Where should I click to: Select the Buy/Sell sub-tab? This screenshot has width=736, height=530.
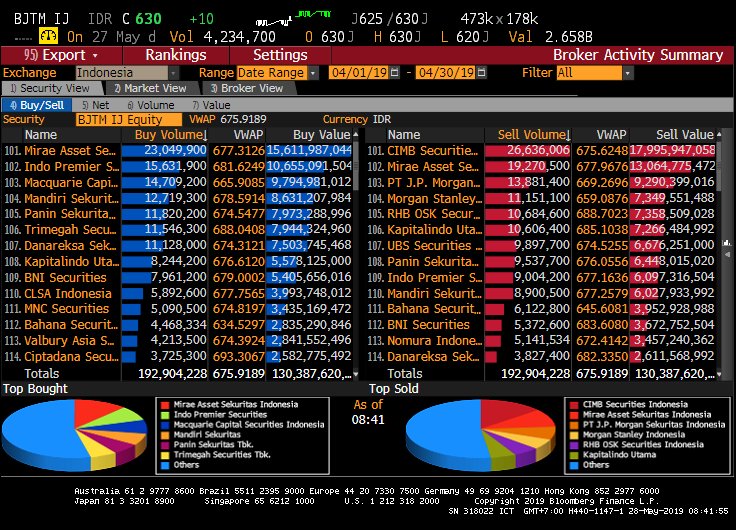(x=37, y=105)
